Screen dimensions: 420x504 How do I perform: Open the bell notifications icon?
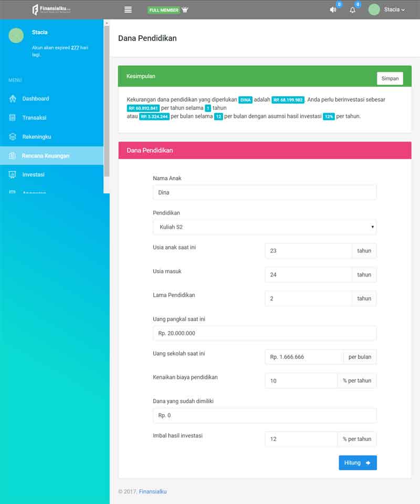pyautogui.click(x=352, y=10)
